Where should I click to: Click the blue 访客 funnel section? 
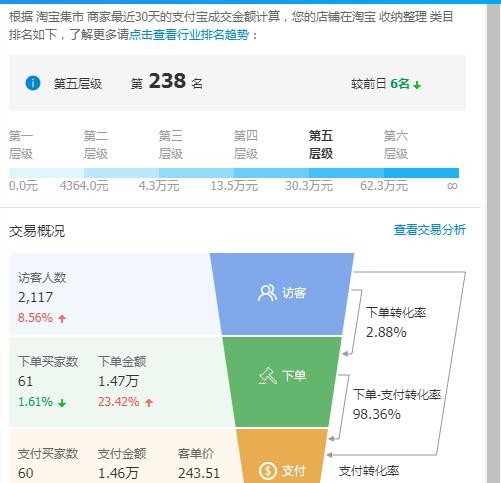(282, 294)
